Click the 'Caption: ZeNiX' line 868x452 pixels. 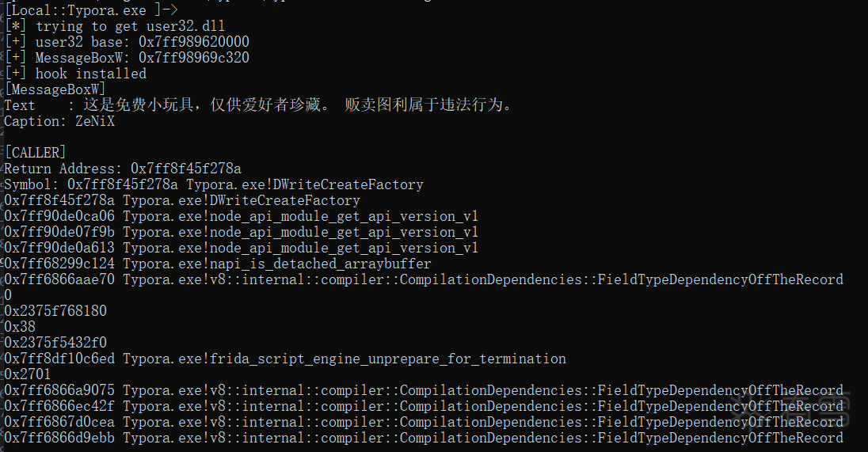point(59,121)
